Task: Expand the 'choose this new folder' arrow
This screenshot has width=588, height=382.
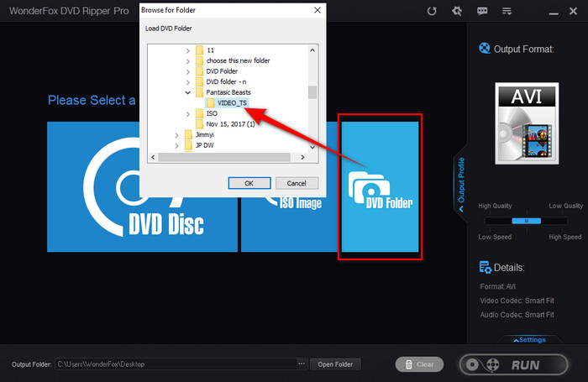Action: 188,60
